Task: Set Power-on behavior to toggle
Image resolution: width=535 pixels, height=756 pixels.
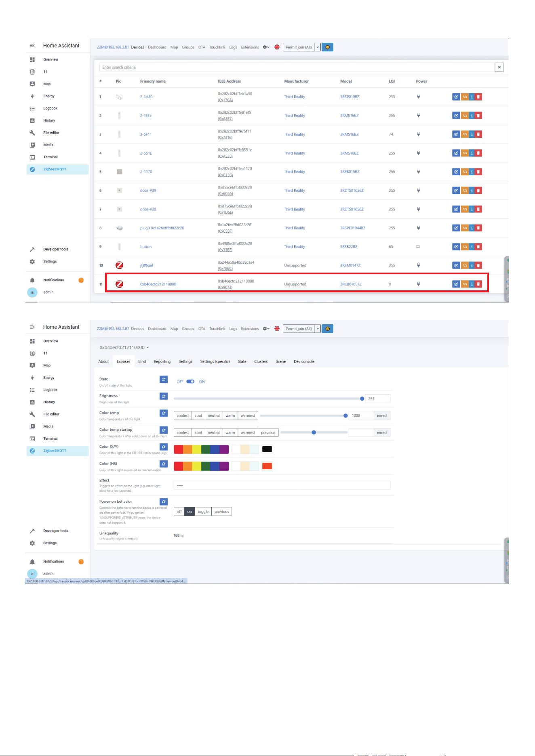Action: (x=203, y=512)
